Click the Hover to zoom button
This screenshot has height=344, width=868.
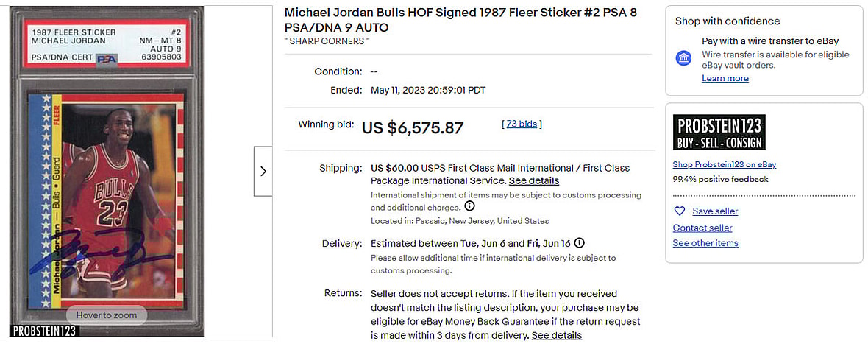[x=105, y=315]
